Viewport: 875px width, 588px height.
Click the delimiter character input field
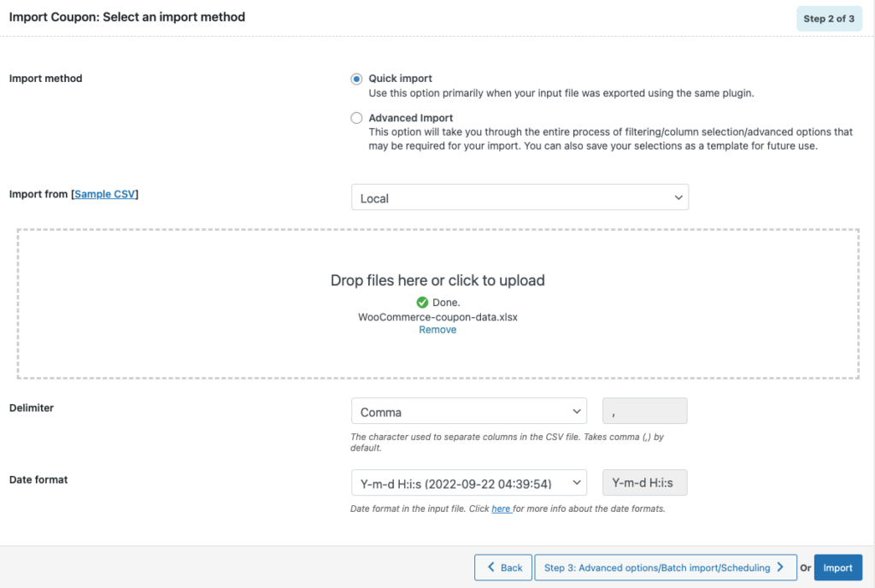tap(644, 411)
